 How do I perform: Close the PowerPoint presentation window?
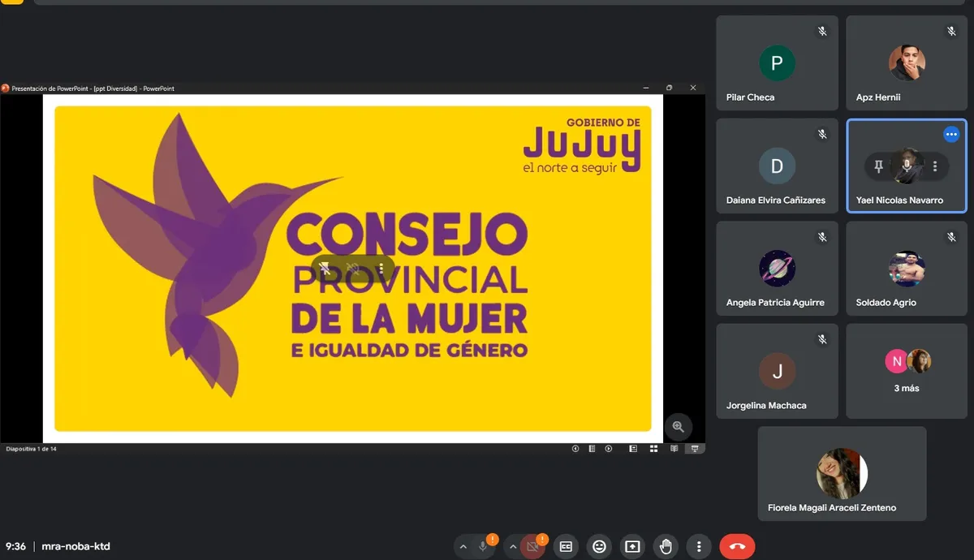click(x=693, y=88)
